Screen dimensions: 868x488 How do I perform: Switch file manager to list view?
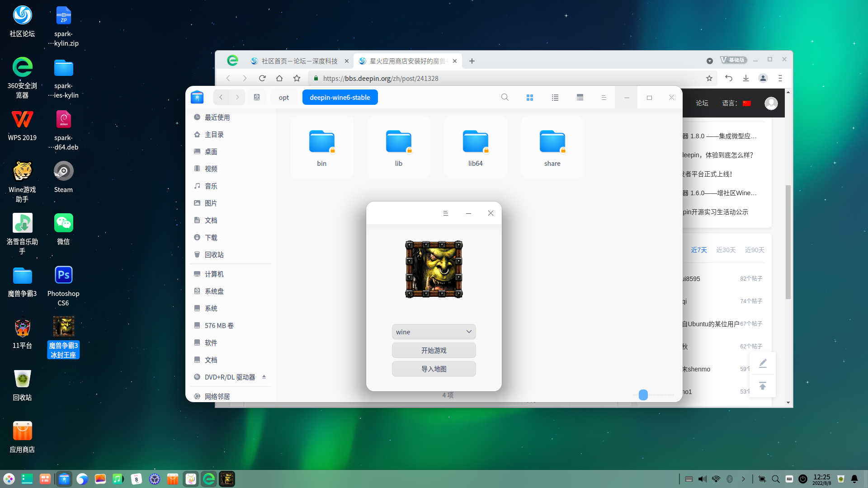pyautogui.click(x=555, y=97)
